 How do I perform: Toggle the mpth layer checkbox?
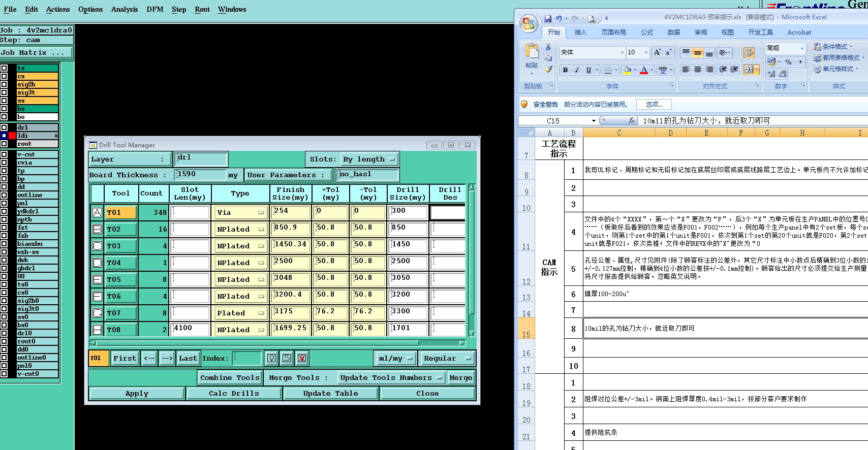pyautogui.click(x=4, y=219)
